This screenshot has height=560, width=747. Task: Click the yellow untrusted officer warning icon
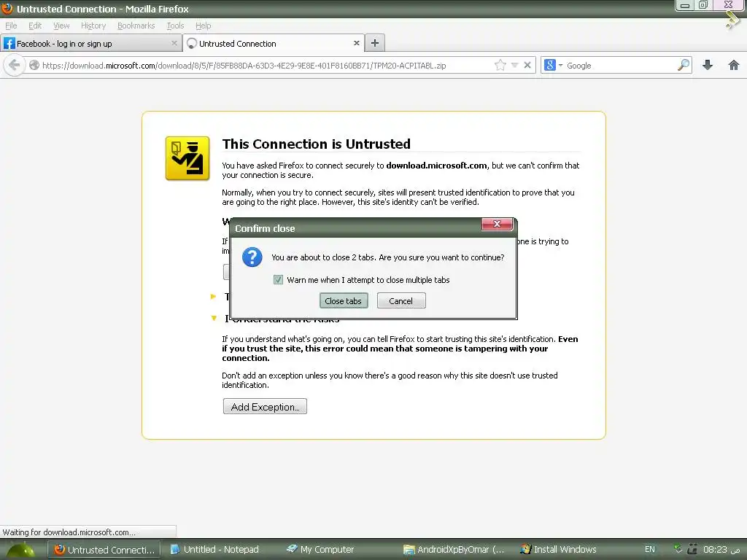point(187,158)
